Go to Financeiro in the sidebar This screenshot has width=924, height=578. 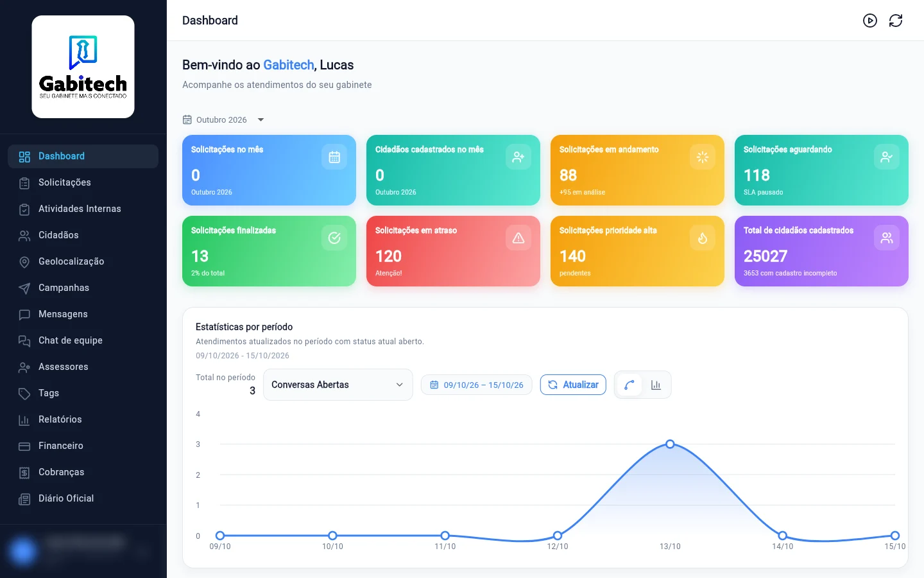coord(83,446)
